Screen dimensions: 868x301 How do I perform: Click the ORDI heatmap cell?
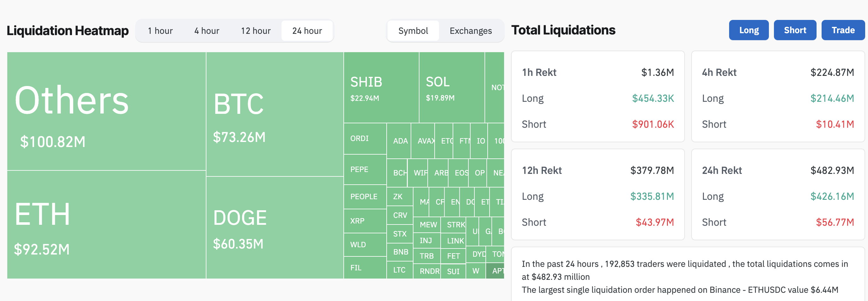[365, 138]
